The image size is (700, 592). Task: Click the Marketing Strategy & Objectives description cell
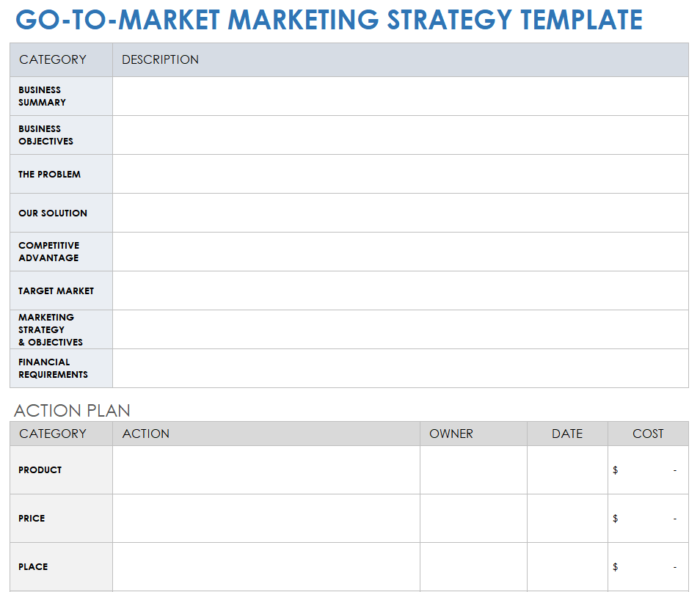click(x=400, y=329)
